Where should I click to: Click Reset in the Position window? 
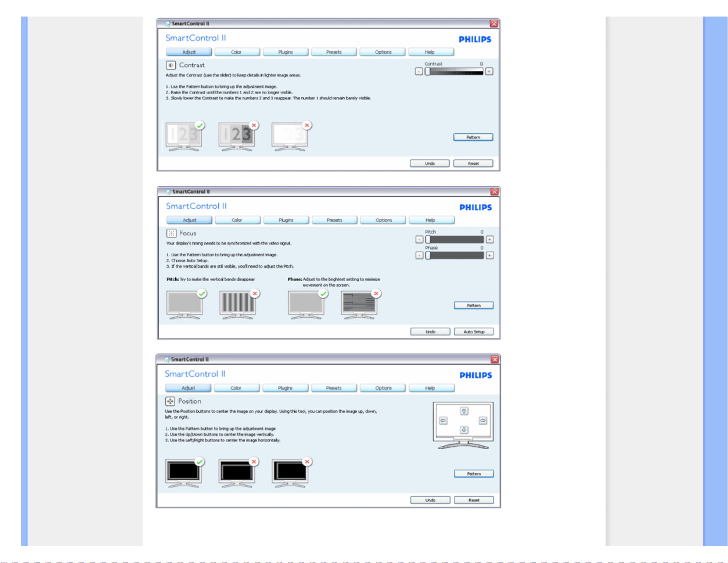coord(474,500)
